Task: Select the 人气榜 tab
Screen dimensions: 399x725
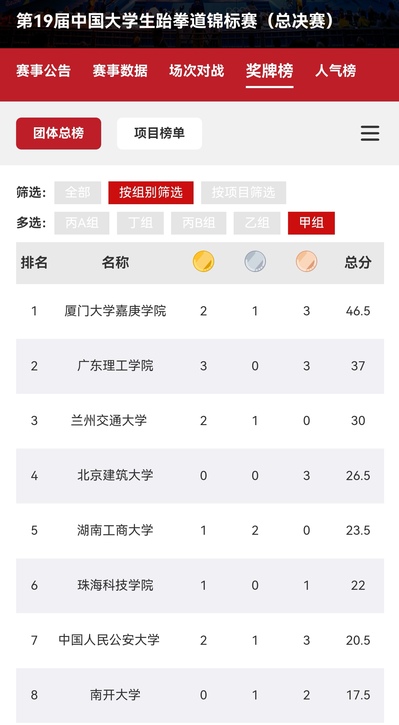Action: (336, 71)
